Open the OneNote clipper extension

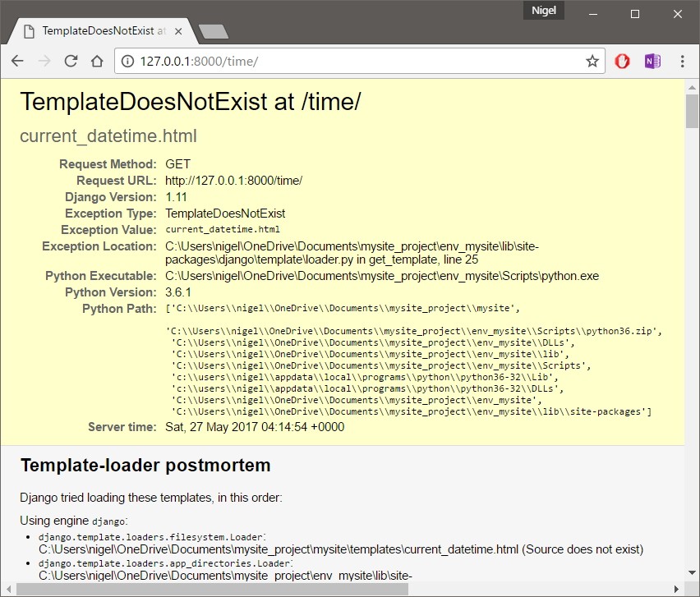[x=652, y=61]
